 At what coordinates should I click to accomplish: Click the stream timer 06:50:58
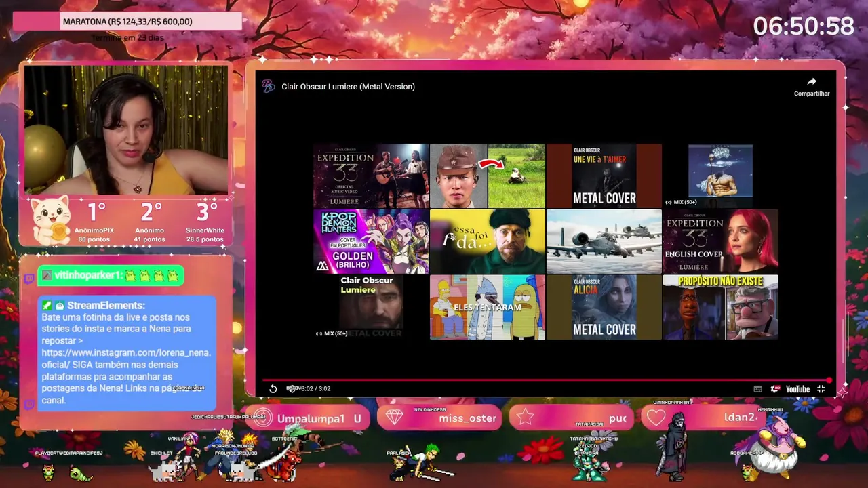pyautogui.click(x=803, y=26)
